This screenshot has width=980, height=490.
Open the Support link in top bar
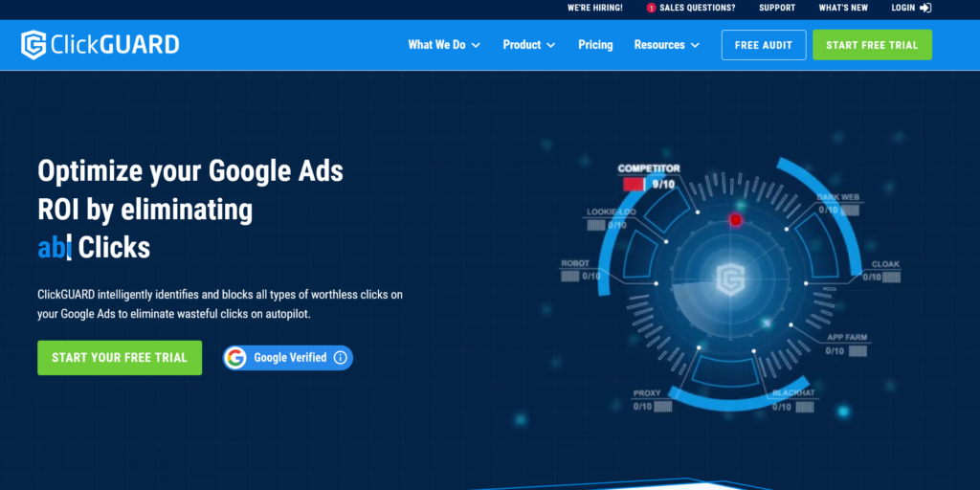pos(777,8)
